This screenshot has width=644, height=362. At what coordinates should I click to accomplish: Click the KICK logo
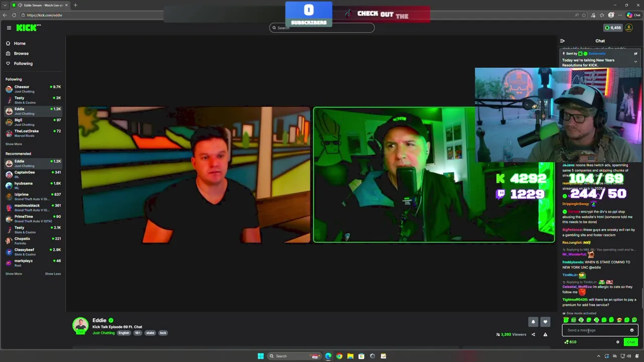[26, 28]
